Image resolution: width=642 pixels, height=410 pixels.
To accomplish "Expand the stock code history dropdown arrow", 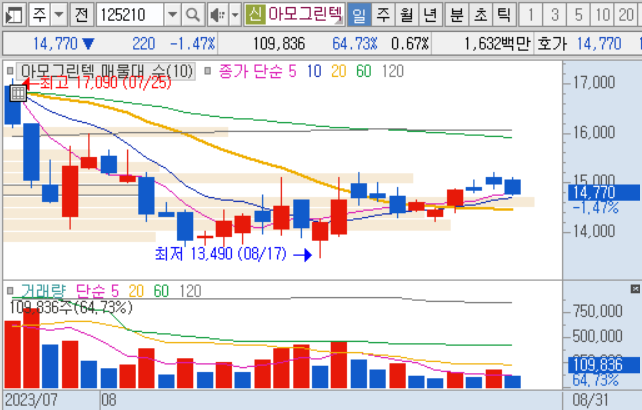I will (x=172, y=15).
